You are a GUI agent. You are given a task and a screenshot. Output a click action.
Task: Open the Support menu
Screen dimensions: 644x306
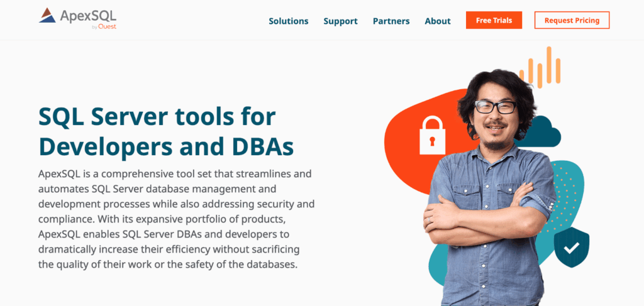tap(340, 21)
